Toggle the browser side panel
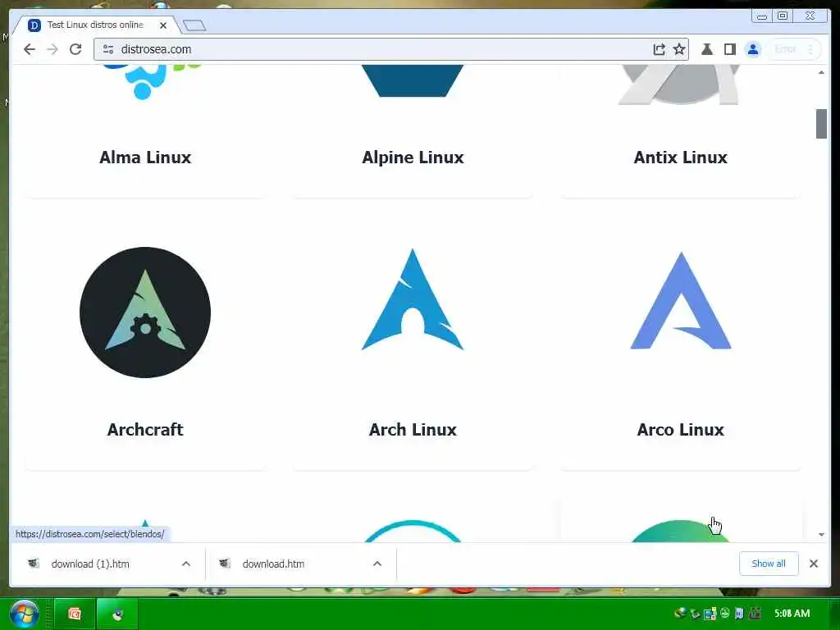The image size is (840, 630). [x=729, y=49]
